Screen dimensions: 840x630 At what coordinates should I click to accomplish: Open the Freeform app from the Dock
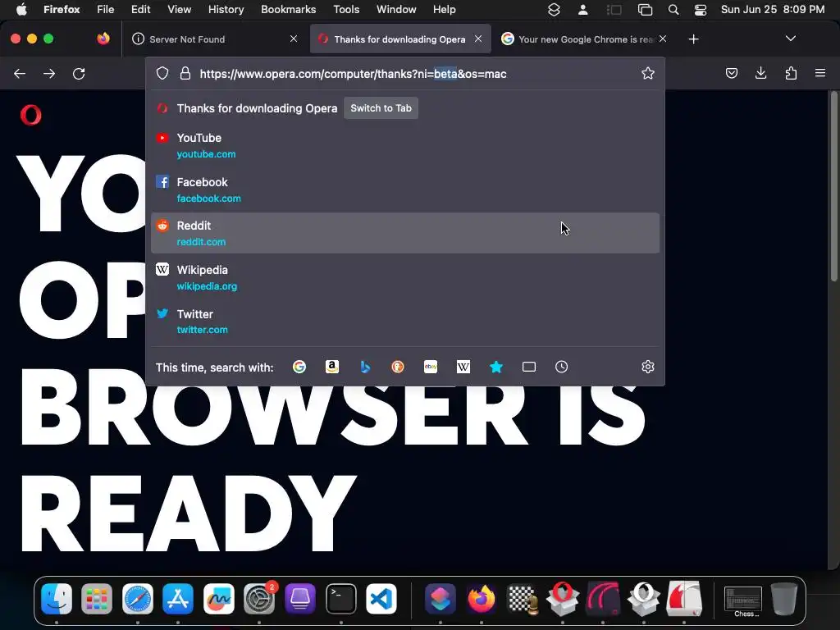click(218, 598)
